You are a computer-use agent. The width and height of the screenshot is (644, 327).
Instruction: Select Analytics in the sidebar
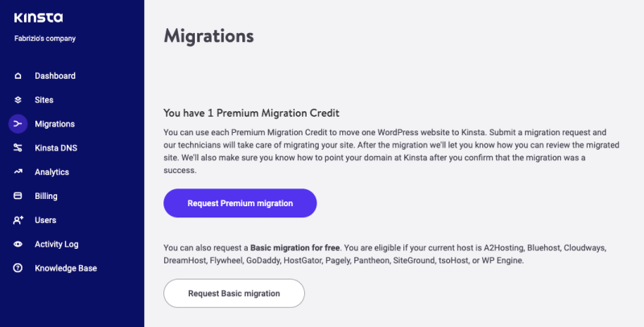[52, 172]
